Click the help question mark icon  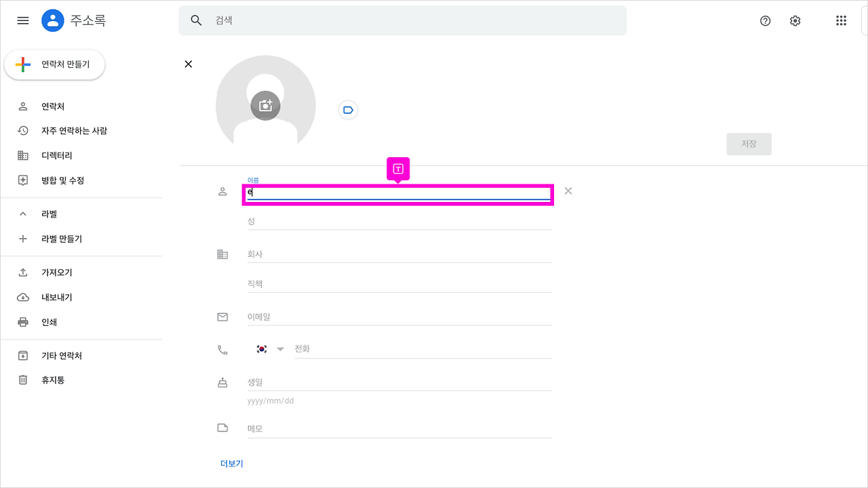[x=766, y=20]
